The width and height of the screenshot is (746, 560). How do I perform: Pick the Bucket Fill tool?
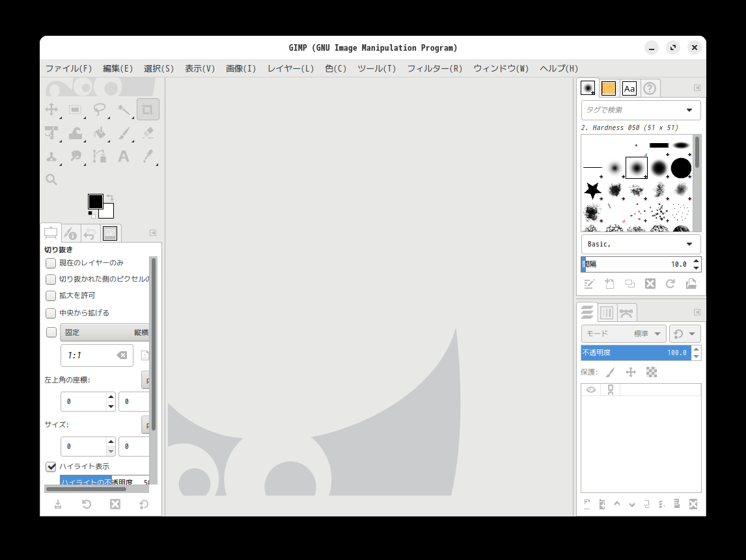pyautogui.click(x=100, y=133)
